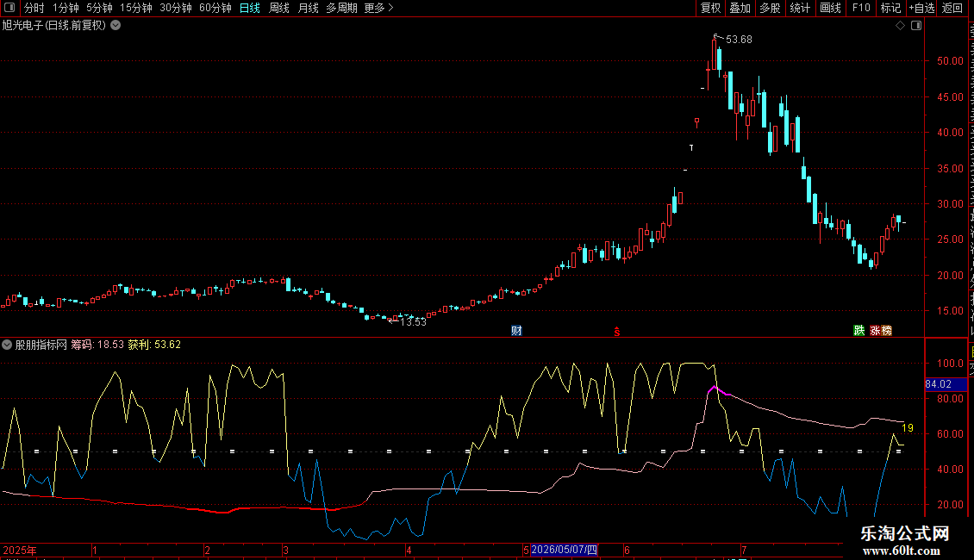Viewport: 974px width, 560px height.
Task: Click the 获利: 53.62 indicator value
Action: (x=154, y=345)
